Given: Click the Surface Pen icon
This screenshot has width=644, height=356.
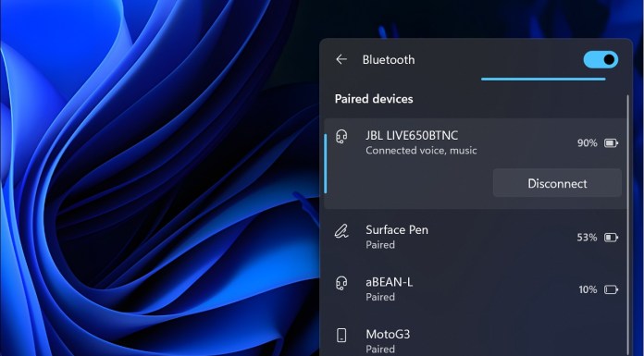Looking at the screenshot, I should click(x=341, y=232).
